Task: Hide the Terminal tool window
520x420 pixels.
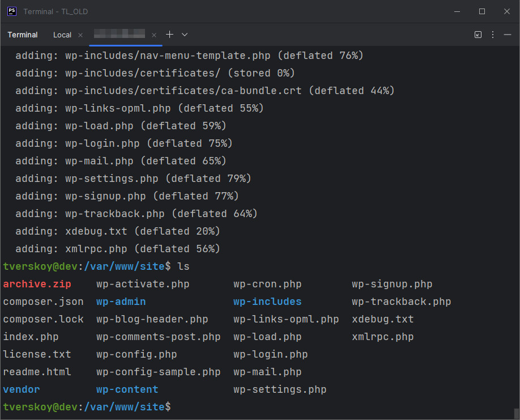Action: tap(508, 35)
